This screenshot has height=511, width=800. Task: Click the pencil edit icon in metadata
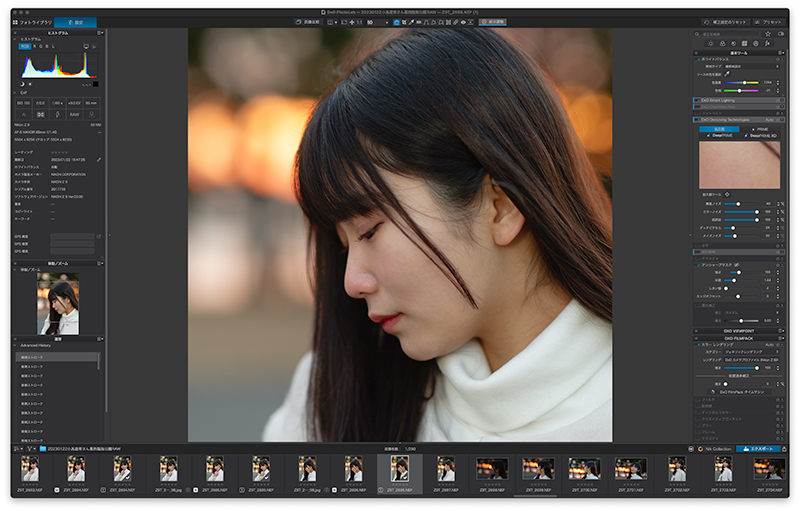(x=98, y=160)
